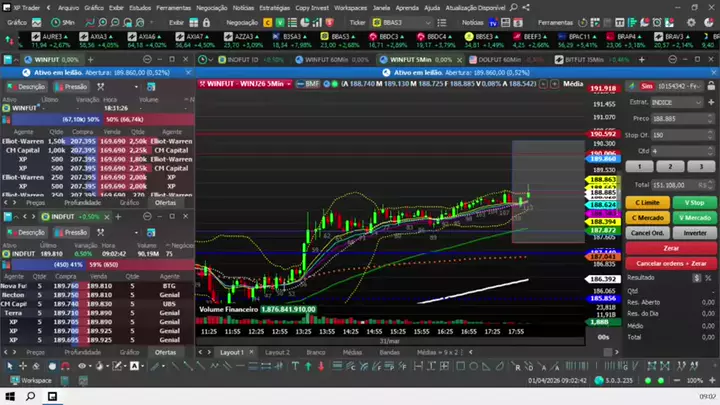Toggle Descrição view in INDFUT panel
Screen dimensions: 720x405
(x=26, y=232)
